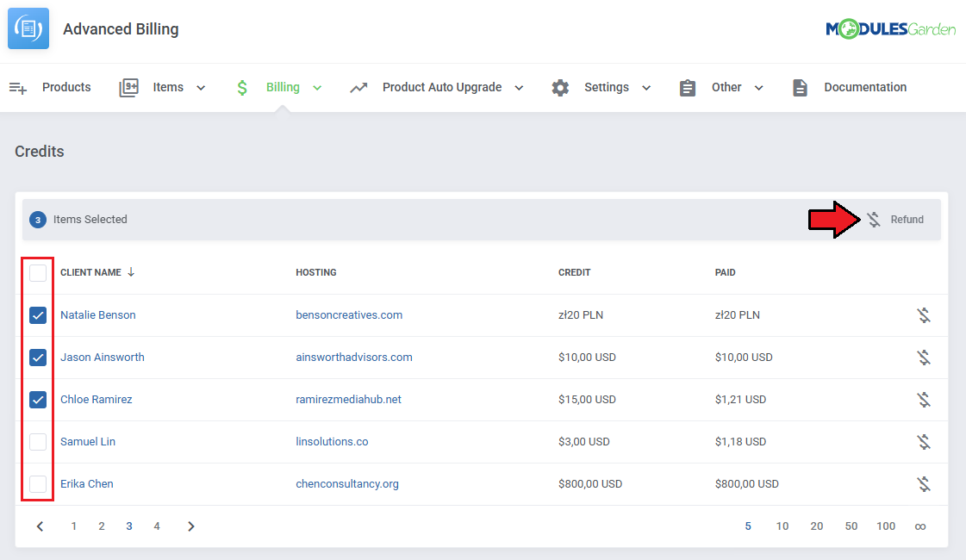Open the Products menu item
Viewport: 966px width, 560px height.
click(x=66, y=88)
